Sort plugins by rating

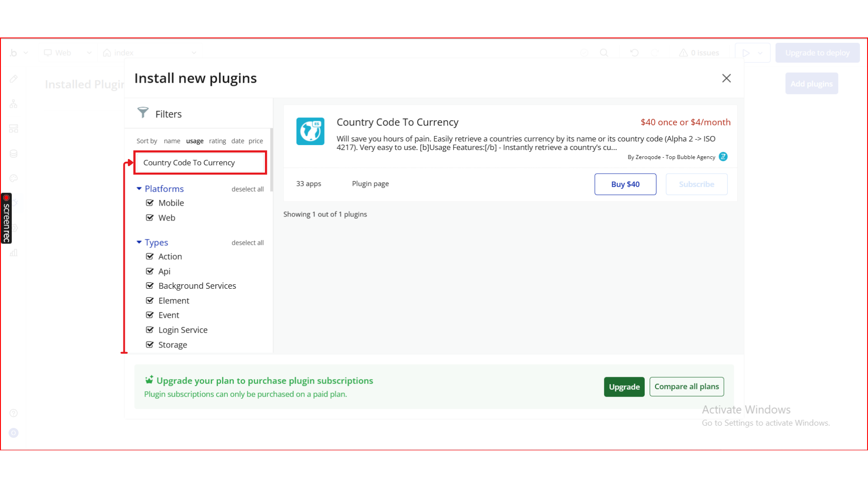click(217, 141)
